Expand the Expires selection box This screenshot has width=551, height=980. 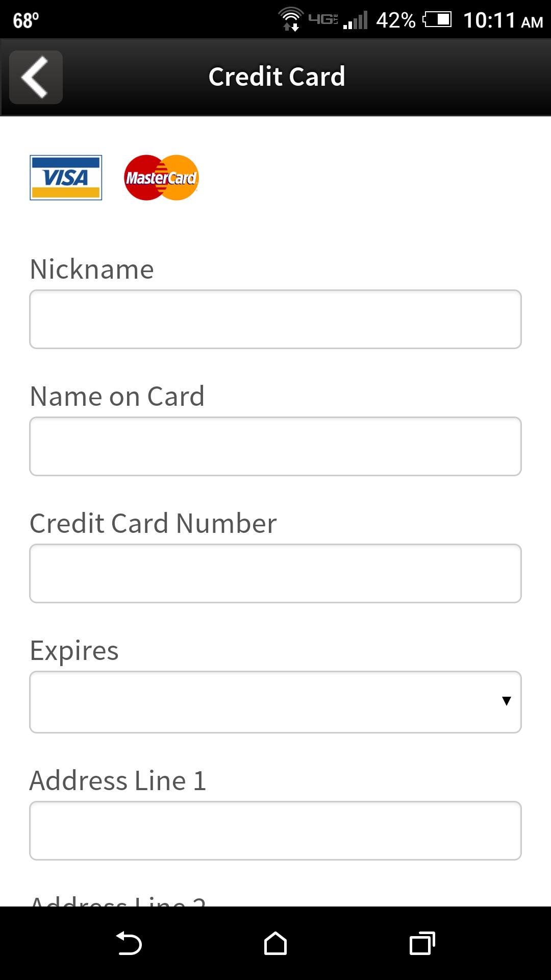click(275, 702)
